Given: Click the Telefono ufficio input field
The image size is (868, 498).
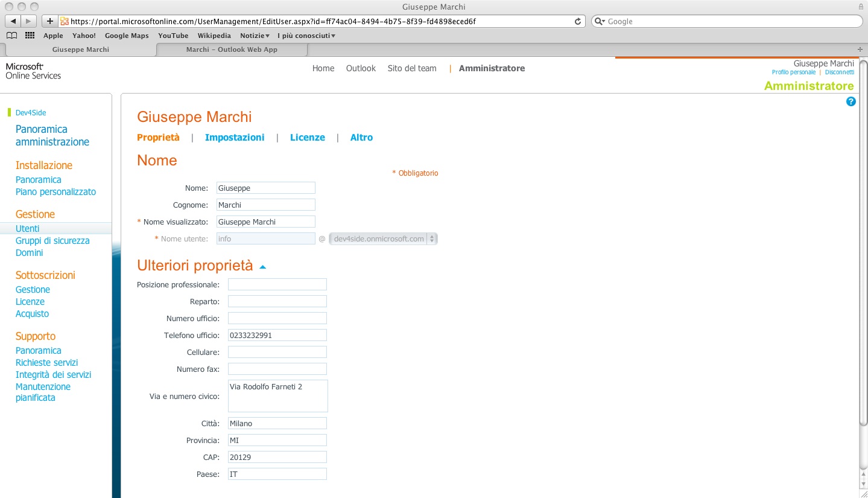Looking at the screenshot, I should point(277,335).
